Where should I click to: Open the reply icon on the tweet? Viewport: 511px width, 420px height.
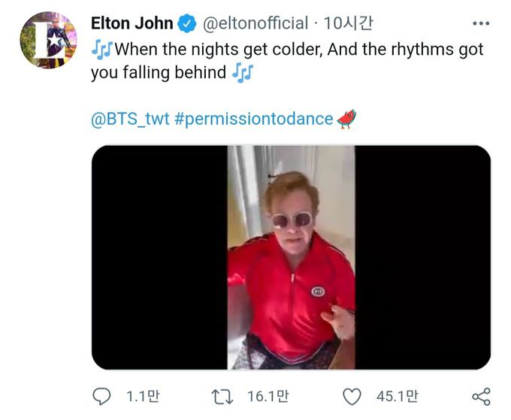101,396
